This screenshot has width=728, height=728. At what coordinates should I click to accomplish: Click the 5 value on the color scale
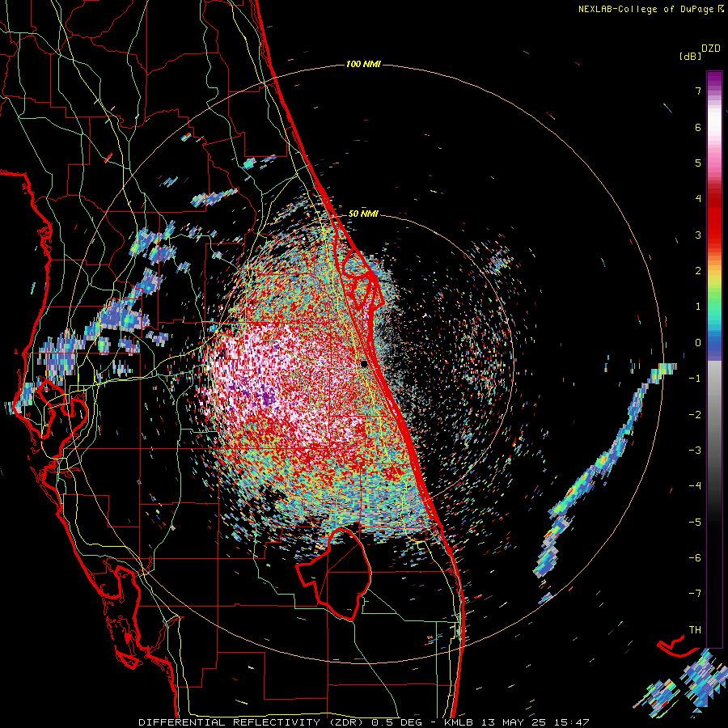coord(698,163)
